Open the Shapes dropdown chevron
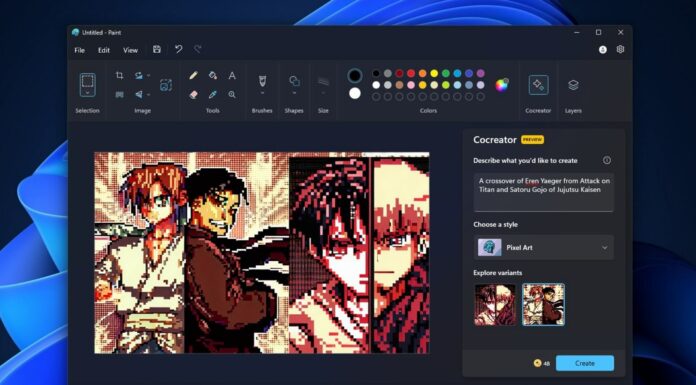 pyautogui.click(x=294, y=93)
